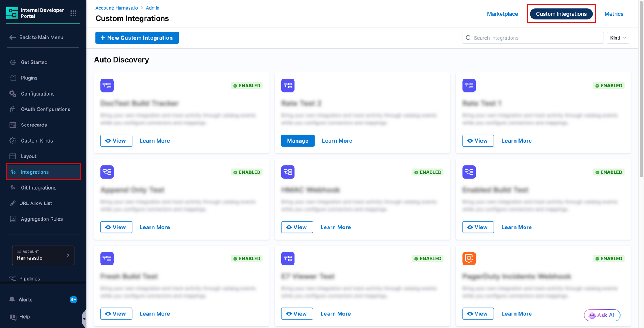View the PagerDuty Incidents Webhook integration
This screenshot has width=644, height=328.
click(x=478, y=314)
